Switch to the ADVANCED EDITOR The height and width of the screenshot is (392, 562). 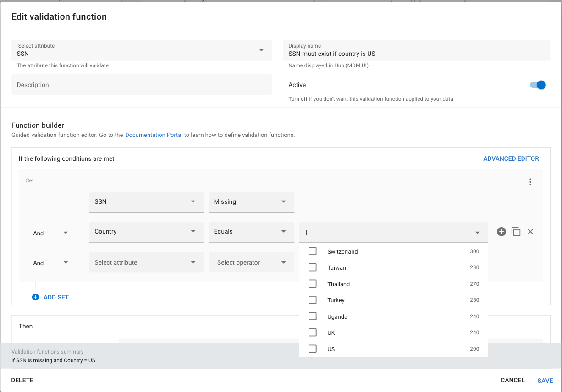pos(511,158)
